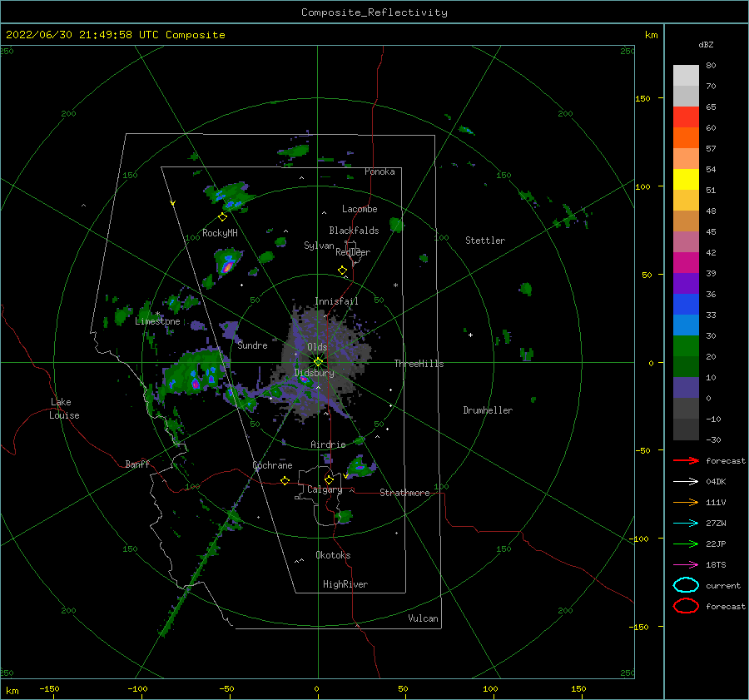Click the red forecast arrow legend icon
This screenshot has height=700, width=749.
tap(686, 460)
